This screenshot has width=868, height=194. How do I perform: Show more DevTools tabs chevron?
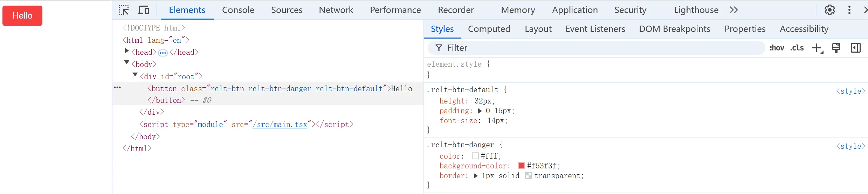(x=734, y=10)
